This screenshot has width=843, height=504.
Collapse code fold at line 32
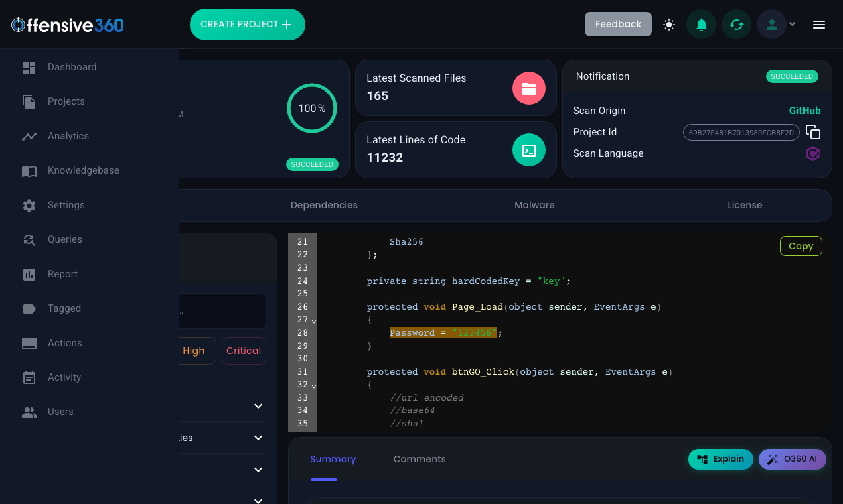pyautogui.click(x=314, y=387)
